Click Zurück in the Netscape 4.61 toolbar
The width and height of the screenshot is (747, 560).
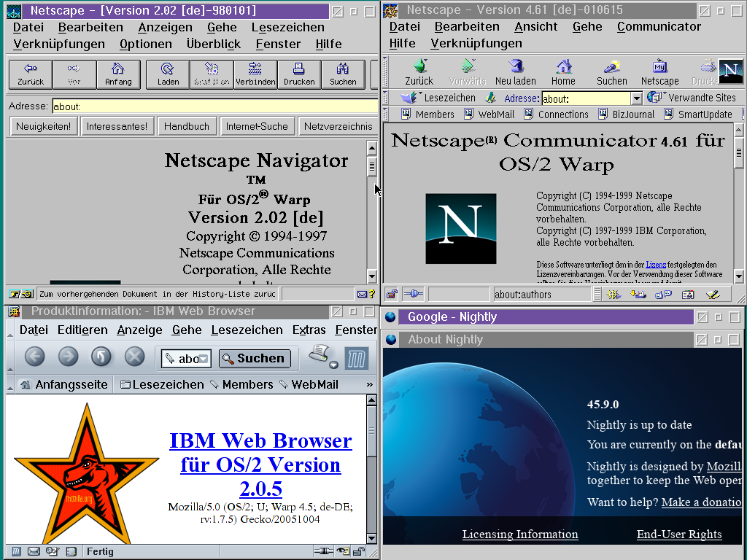tap(419, 72)
